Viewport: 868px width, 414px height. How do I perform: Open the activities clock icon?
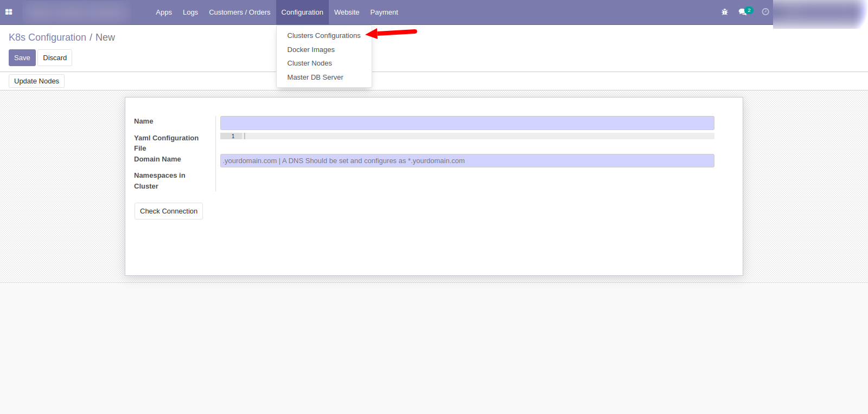pos(765,12)
